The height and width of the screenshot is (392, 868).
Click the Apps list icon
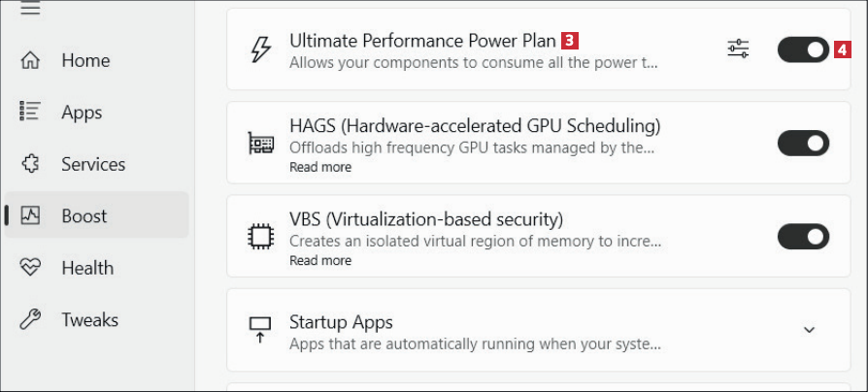click(30, 112)
